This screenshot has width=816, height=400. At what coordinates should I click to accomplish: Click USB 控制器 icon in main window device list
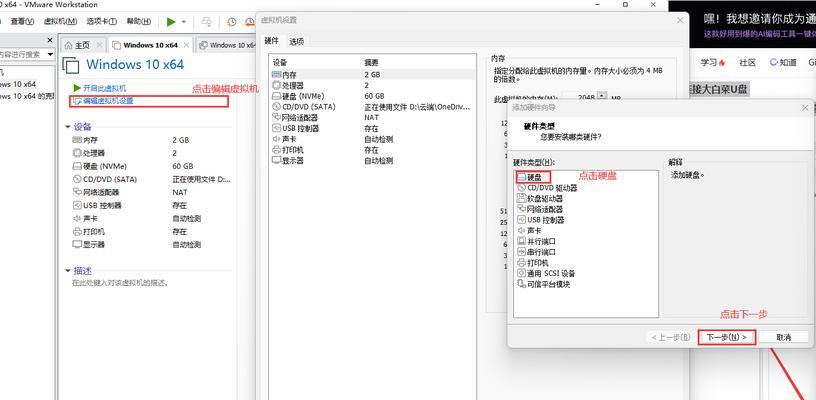click(77, 205)
